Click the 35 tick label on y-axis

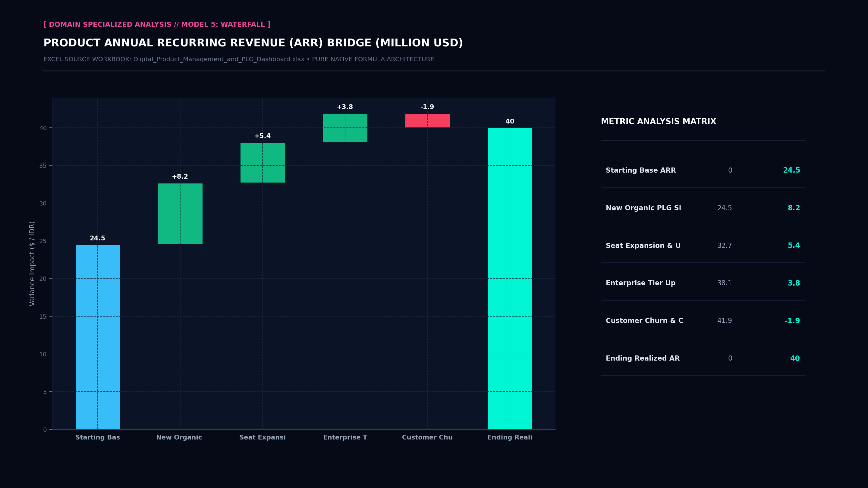click(x=43, y=166)
